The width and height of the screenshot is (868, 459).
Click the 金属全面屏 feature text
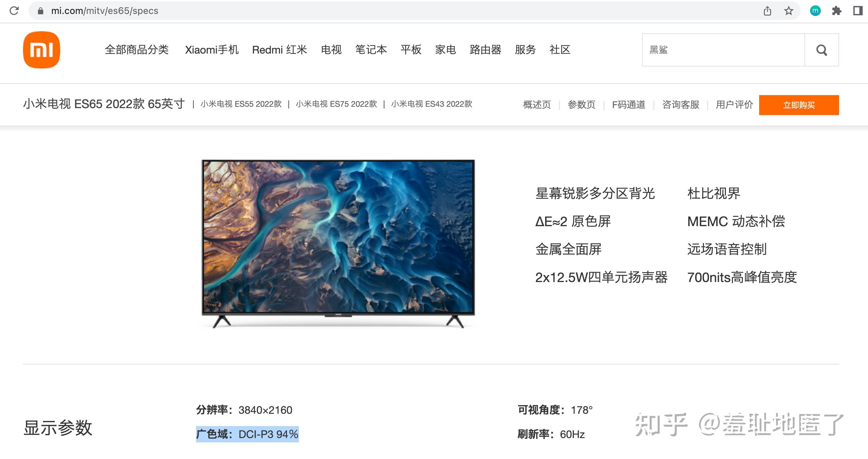[x=568, y=249]
